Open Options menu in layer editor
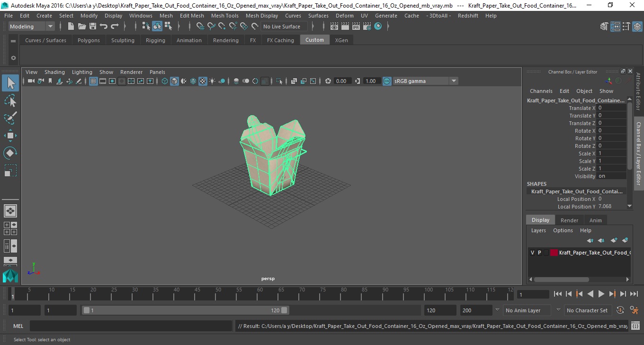The height and width of the screenshot is (345, 644). (x=563, y=230)
